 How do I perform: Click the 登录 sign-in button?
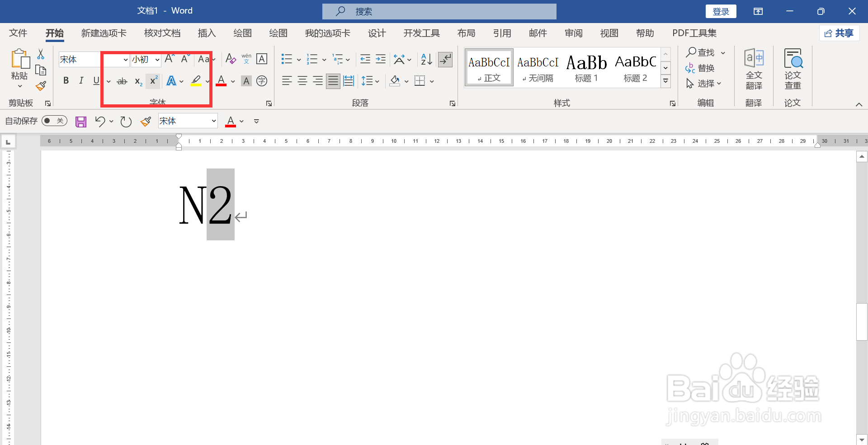pyautogui.click(x=721, y=11)
